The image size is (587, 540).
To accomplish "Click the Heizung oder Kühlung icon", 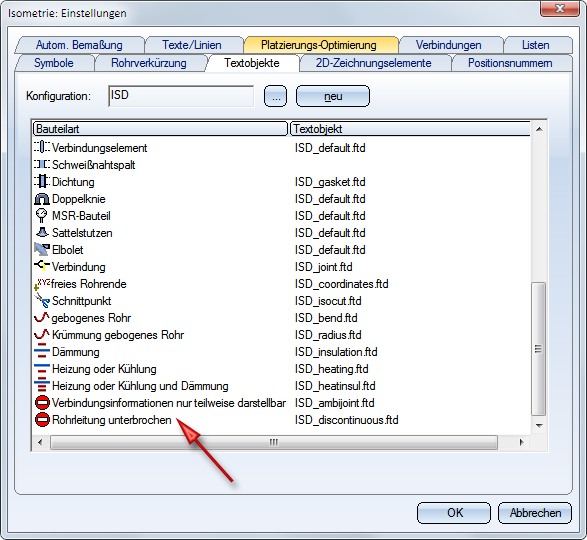I will pos(42,368).
